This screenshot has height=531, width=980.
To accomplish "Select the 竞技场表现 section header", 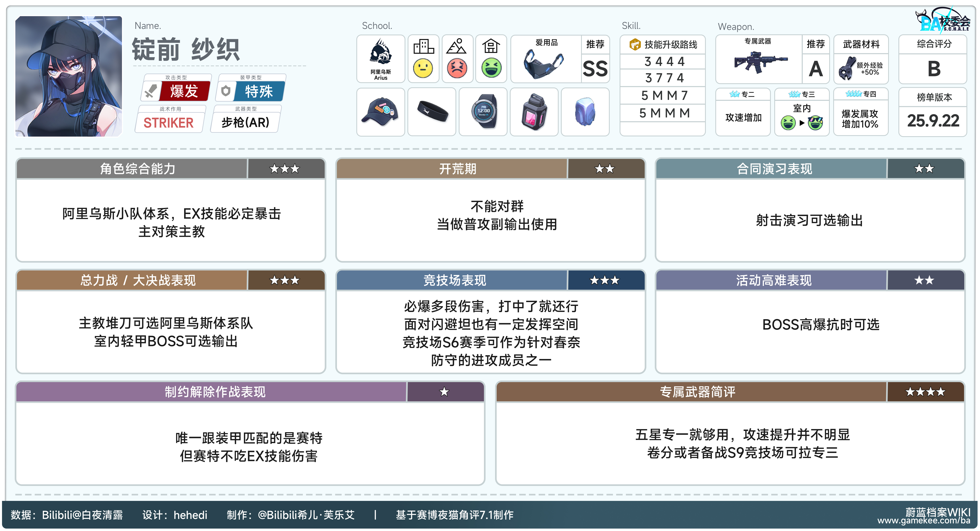I will (x=454, y=280).
